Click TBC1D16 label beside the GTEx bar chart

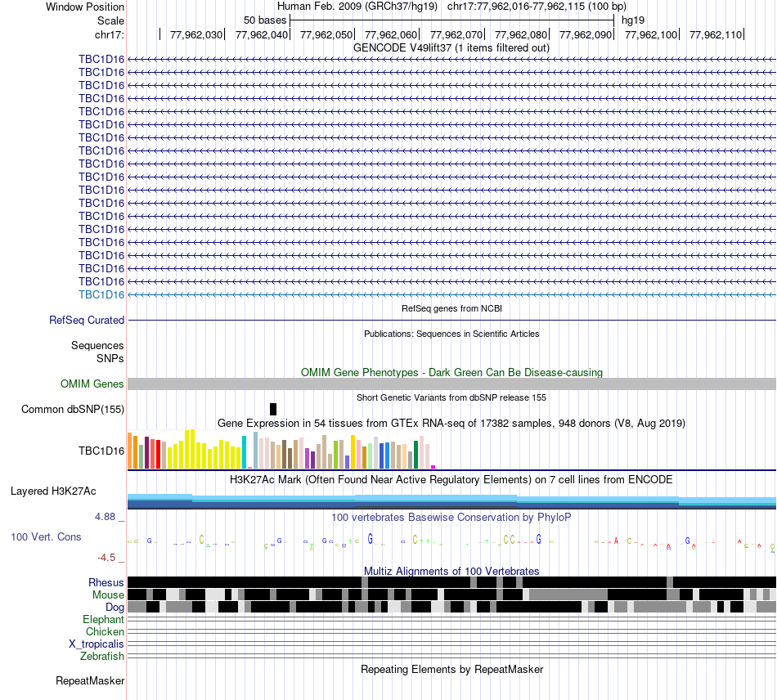click(x=101, y=451)
